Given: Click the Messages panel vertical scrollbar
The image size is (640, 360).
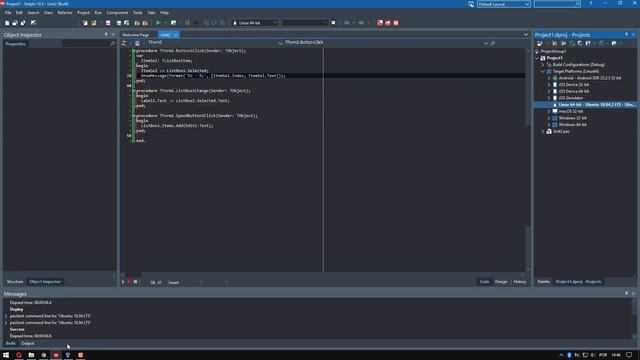Looking at the screenshot, I should click(634, 318).
